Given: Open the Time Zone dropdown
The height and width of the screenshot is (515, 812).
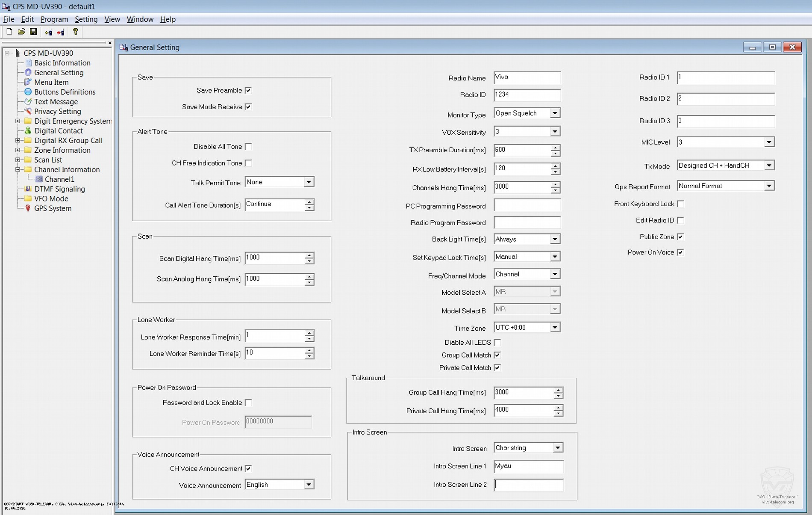Looking at the screenshot, I should click(554, 328).
